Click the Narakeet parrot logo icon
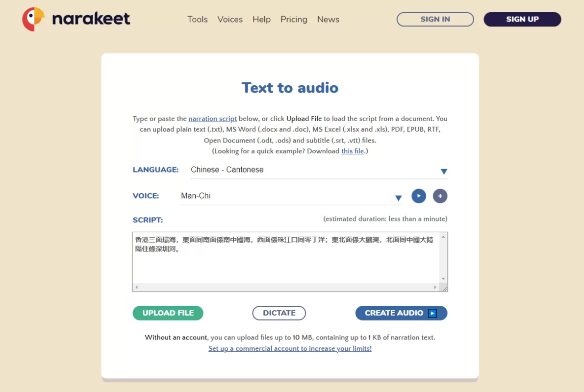The height and width of the screenshot is (392, 584). tap(33, 19)
